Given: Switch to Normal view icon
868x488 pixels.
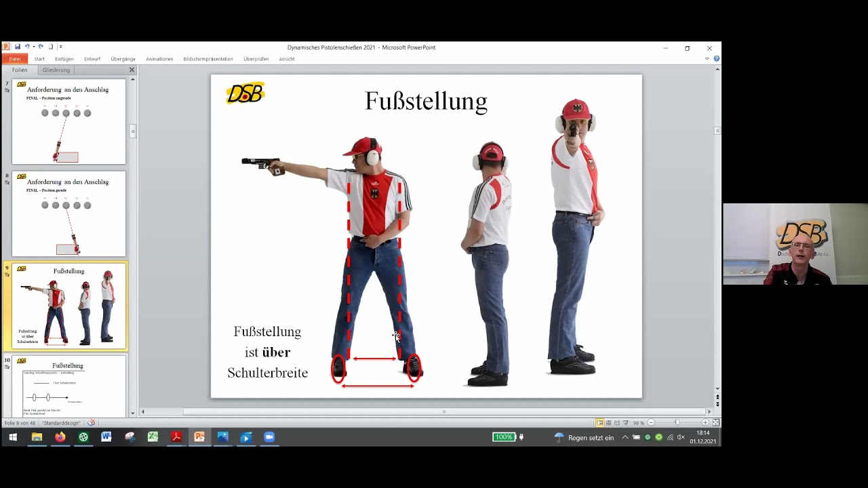Looking at the screenshot, I should click(600, 423).
